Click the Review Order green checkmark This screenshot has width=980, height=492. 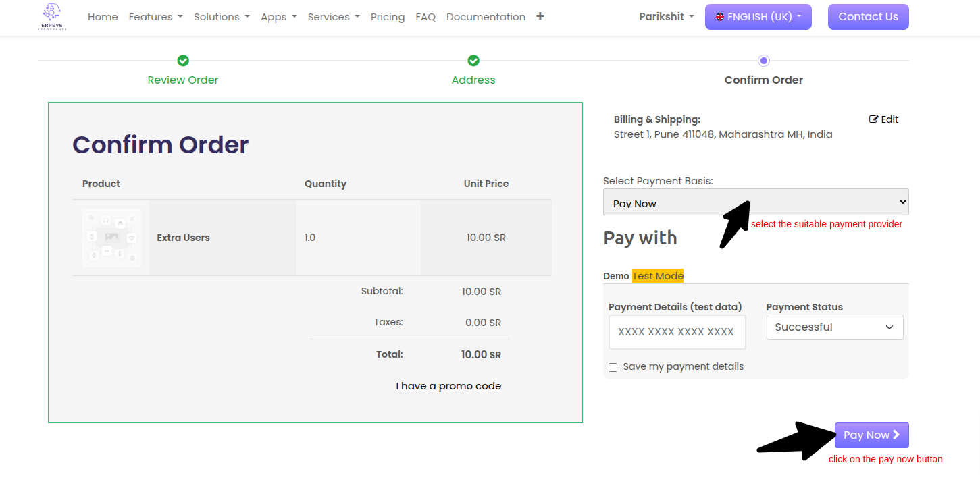[x=183, y=61]
